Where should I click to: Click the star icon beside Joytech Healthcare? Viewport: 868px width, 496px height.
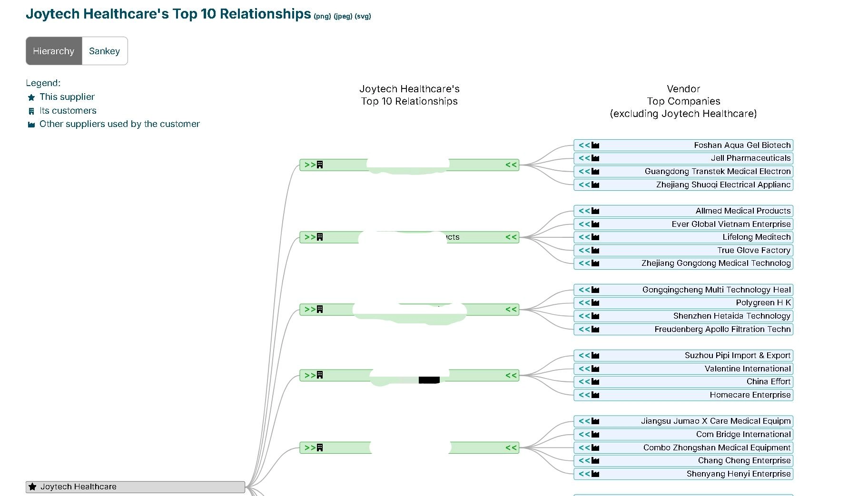pos(32,486)
